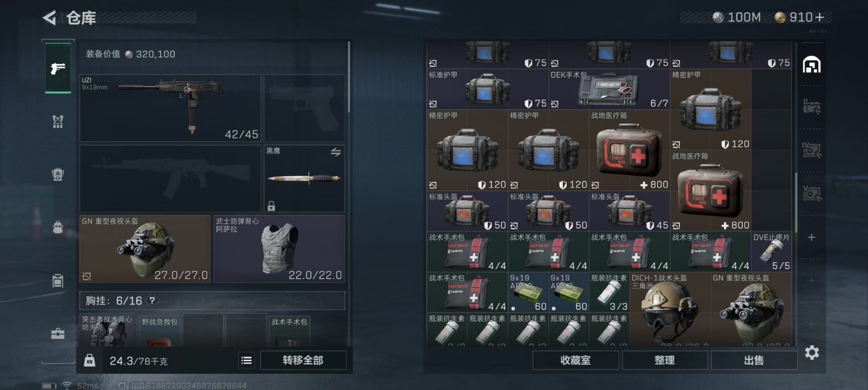Open the 收藏室 collection room
868x390 pixels.
click(x=575, y=360)
